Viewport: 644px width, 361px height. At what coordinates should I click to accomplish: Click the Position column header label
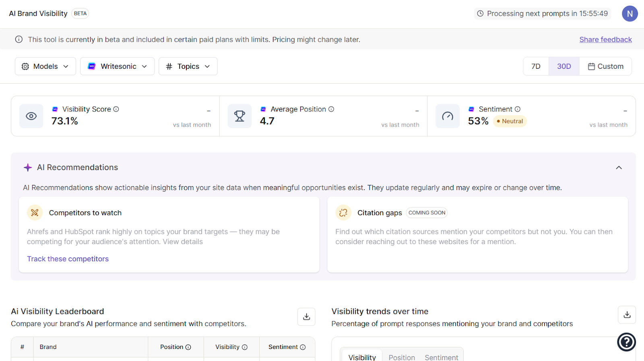point(171,347)
